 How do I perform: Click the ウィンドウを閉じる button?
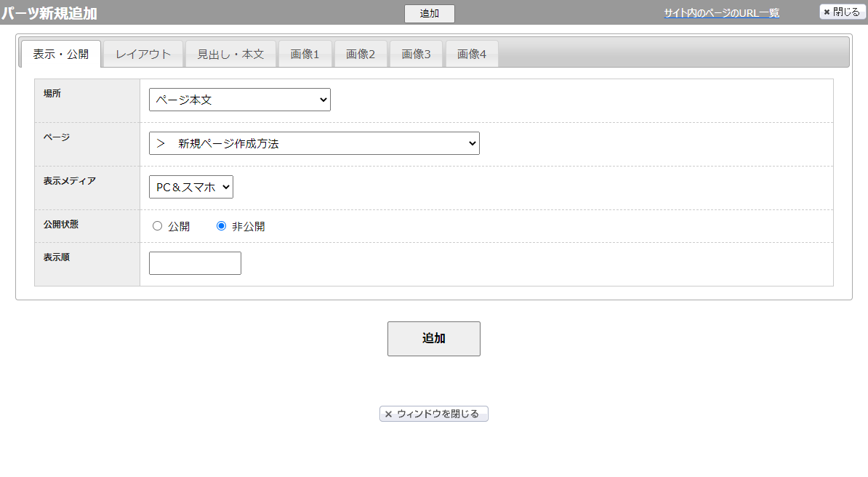(433, 414)
